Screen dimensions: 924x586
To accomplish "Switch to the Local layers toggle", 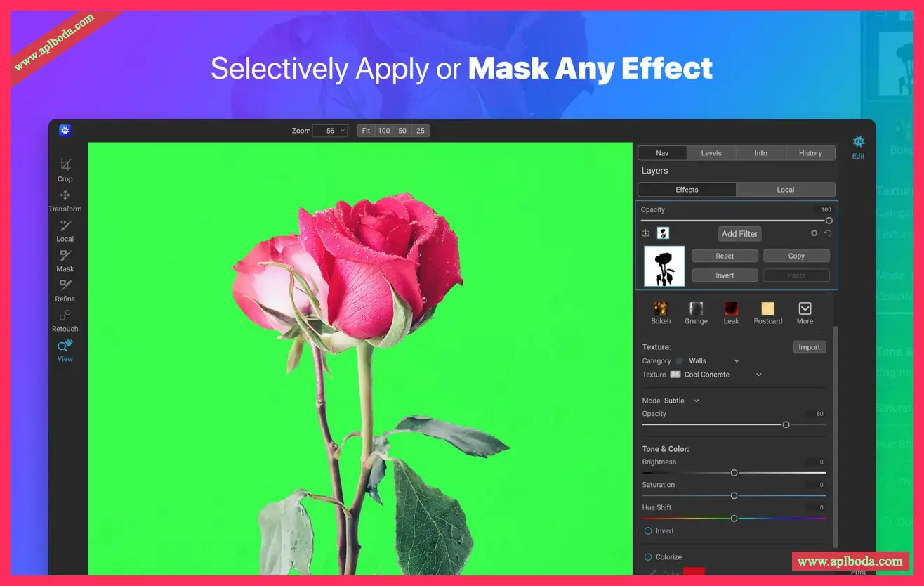I will (x=785, y=190).
